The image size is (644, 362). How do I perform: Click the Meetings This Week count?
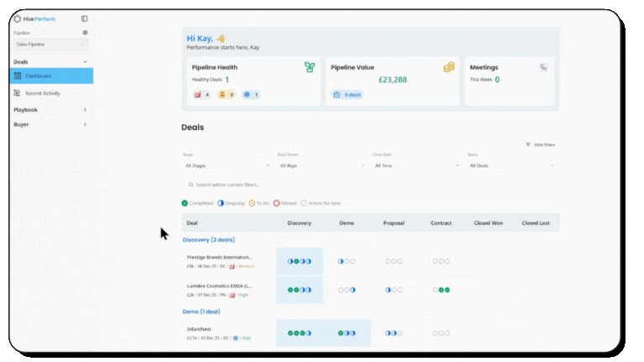[497, 80]
